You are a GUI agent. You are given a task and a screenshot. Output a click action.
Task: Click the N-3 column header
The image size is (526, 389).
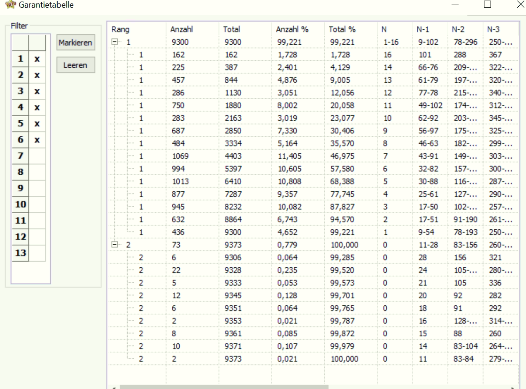click(501, 29)
